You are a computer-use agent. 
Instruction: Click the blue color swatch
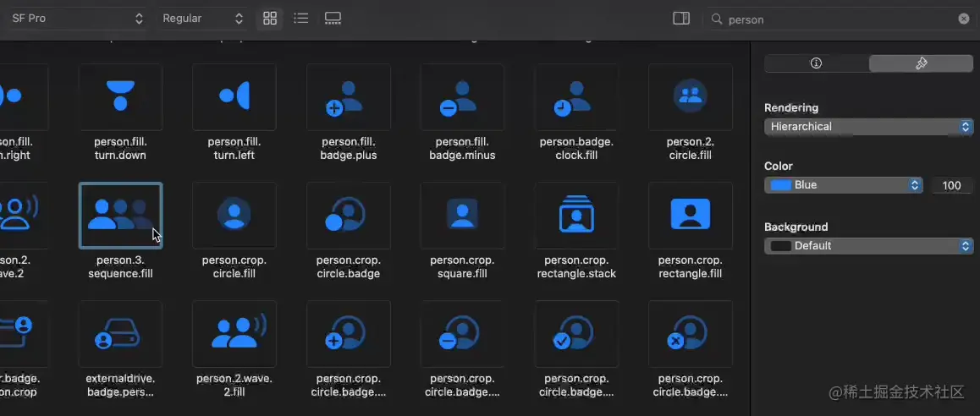[780, 185]
